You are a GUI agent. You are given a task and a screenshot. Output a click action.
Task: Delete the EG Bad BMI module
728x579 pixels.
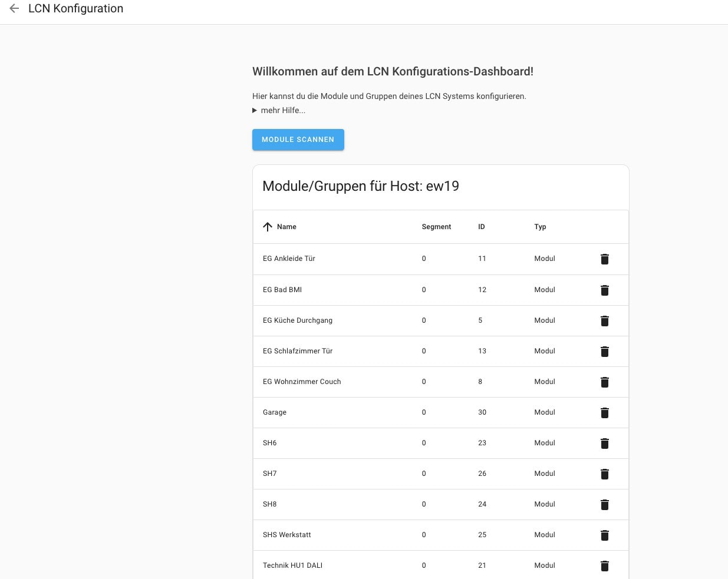point(604,290)
